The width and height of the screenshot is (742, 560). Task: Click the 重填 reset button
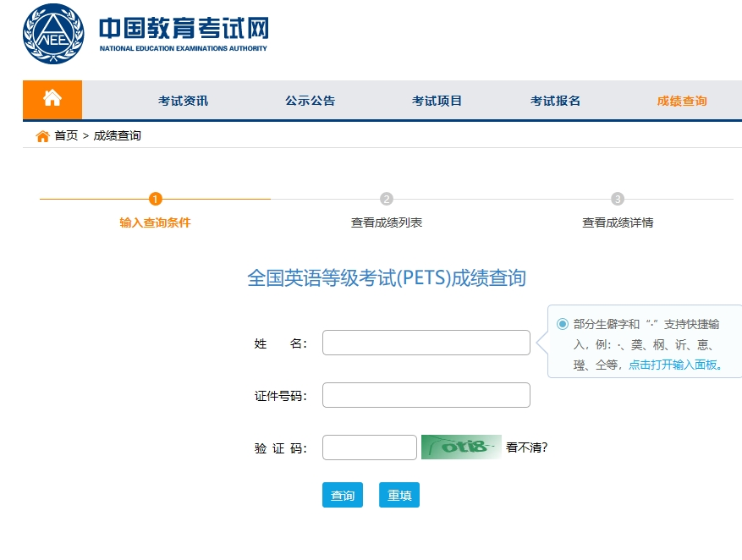399,495
